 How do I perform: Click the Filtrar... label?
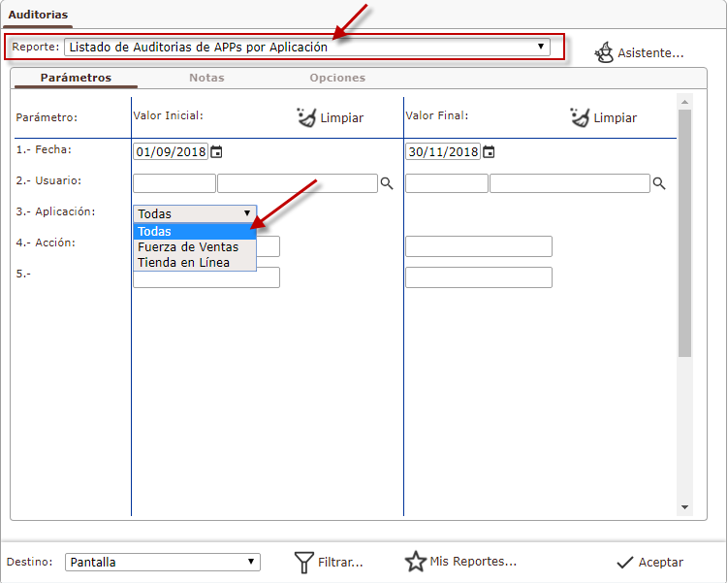pyautogui.click(x=340, y=563)
